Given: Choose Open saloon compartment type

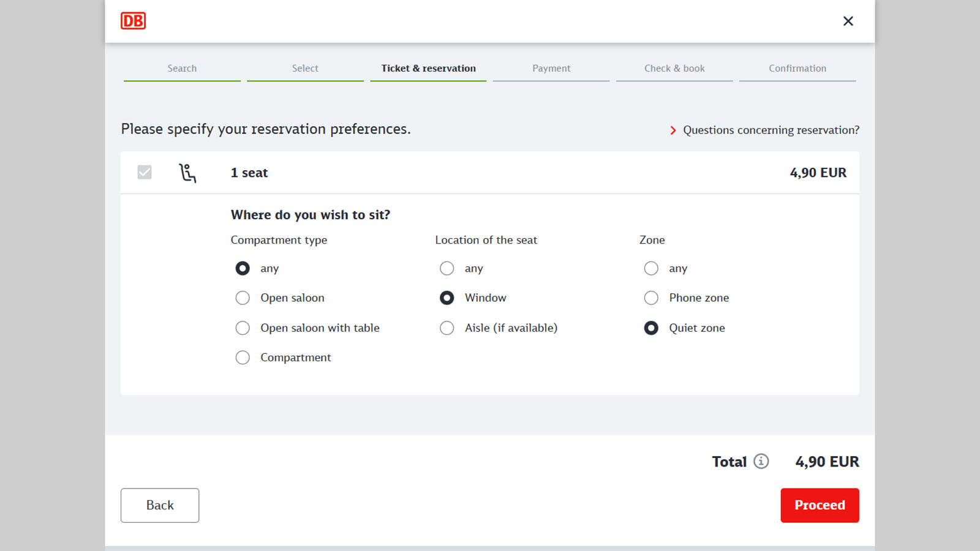Looking at the screenshot, I should pyautogui.click(x=243, y=298).
